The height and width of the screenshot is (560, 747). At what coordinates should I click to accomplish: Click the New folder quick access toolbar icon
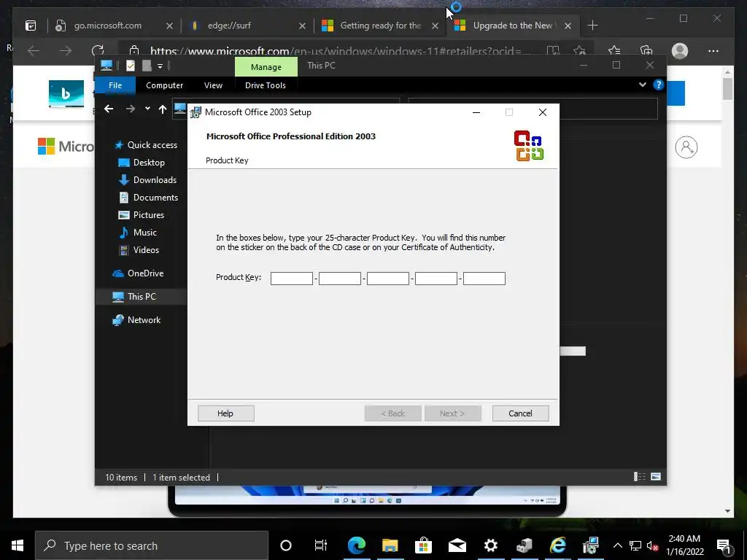click(147, 66)
